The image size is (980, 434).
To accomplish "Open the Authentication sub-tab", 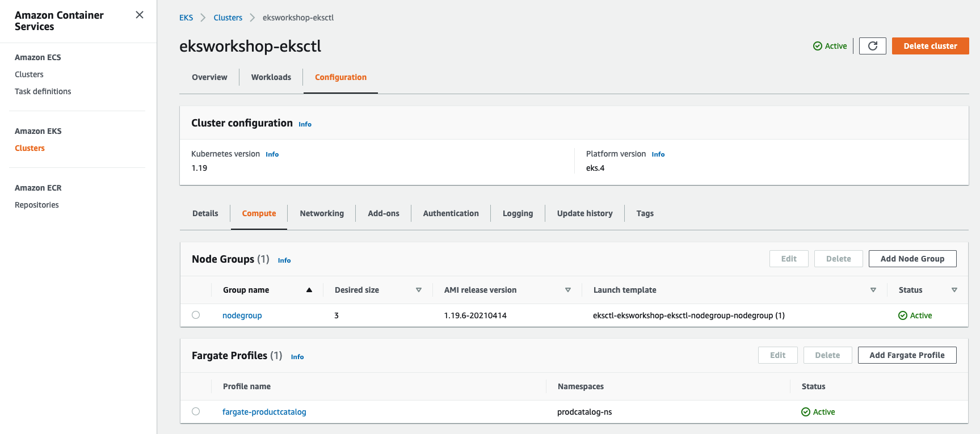I will coord(451,213).
